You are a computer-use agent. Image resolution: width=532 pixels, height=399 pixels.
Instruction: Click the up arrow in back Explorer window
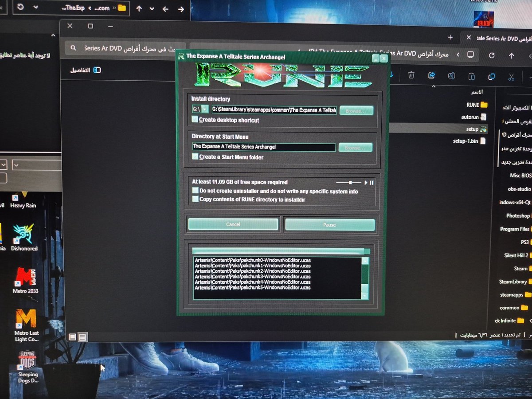(x=139, y=8)
